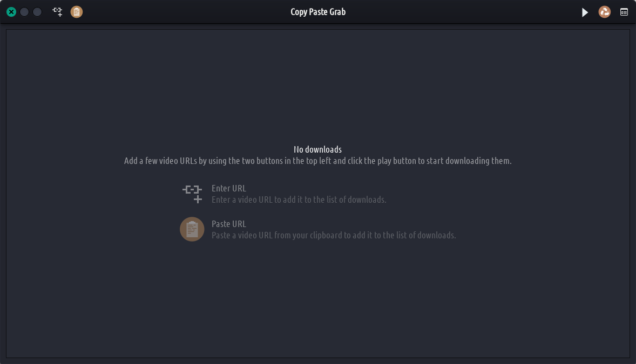Click the Paste URL clipboard icon in header
Image resolution: width=636 pixels, height=364 pixels.
(77, 11)
